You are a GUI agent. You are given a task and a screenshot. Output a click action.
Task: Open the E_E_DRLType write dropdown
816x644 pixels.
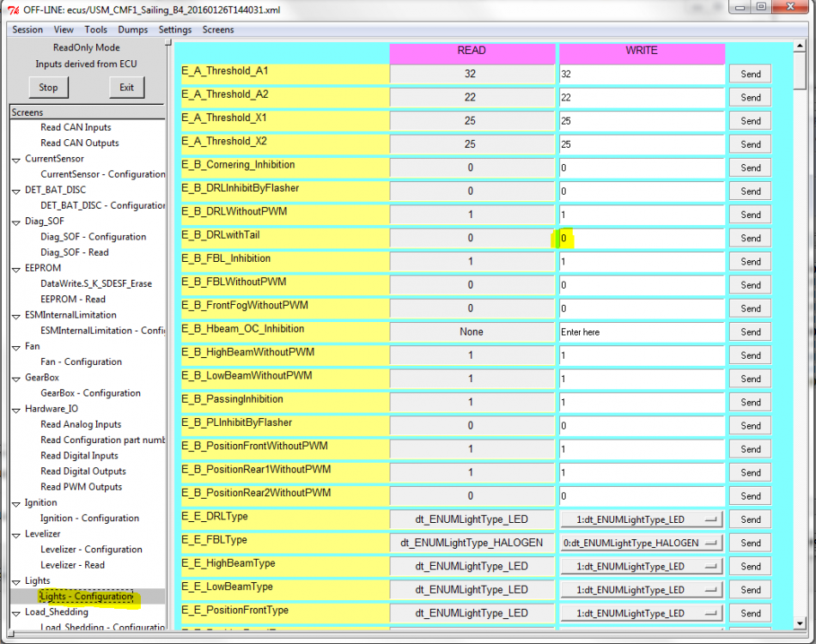(x=642, y=519)
